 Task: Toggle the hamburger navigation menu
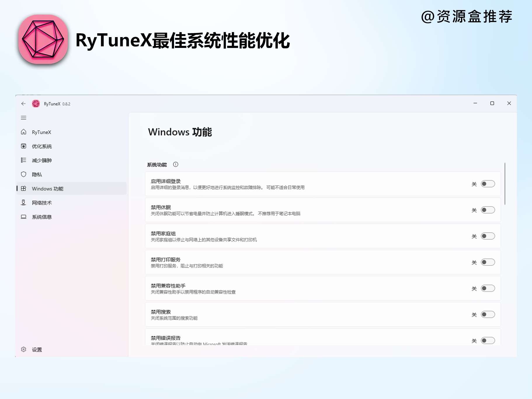(23, 118)
